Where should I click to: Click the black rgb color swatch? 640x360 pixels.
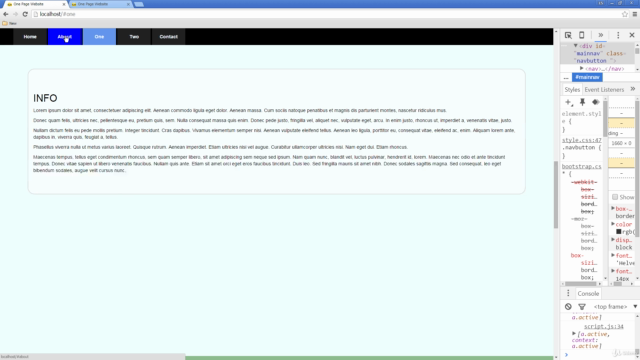coord(619,231)
